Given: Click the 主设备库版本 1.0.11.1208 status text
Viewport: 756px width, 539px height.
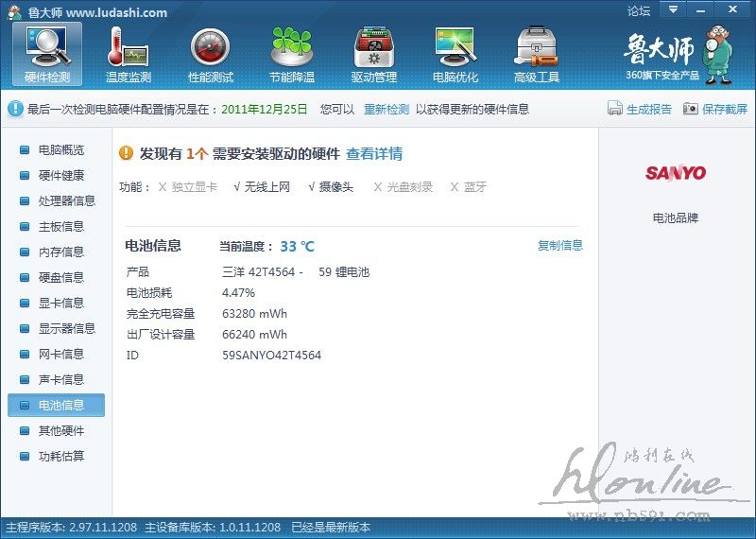Looking at the screenshot, I should pos(213,528).
